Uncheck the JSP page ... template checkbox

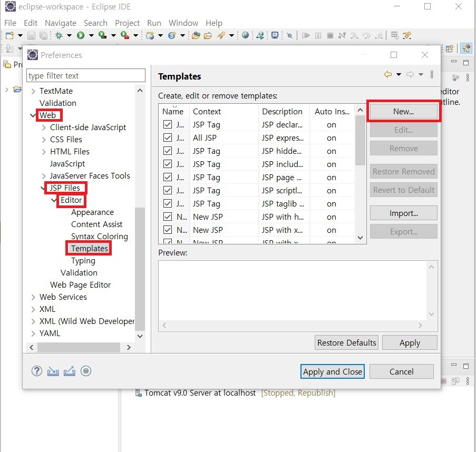[168, 177]
